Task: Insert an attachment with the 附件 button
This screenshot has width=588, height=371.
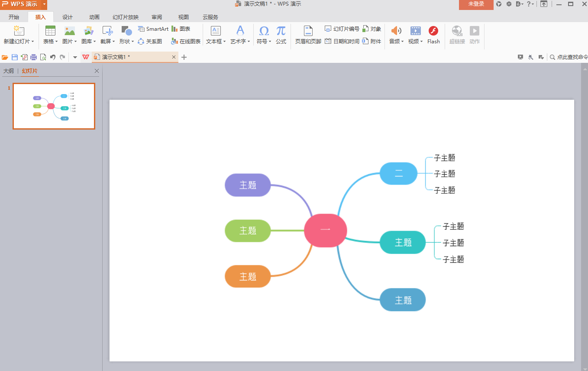Action: click(372, 42)
